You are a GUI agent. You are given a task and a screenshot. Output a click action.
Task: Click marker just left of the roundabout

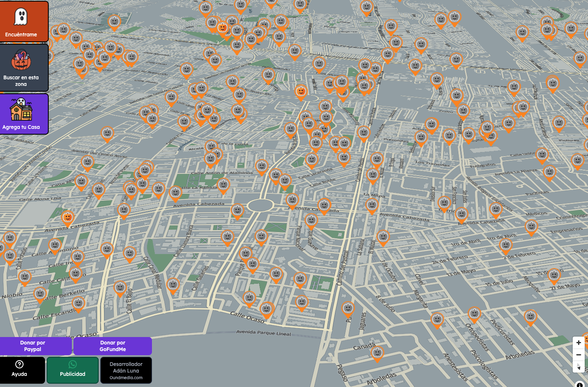pos(237,211)
